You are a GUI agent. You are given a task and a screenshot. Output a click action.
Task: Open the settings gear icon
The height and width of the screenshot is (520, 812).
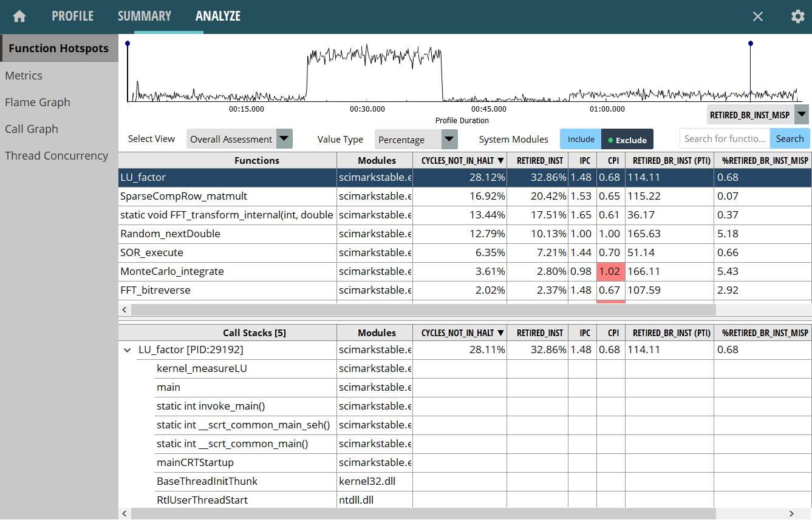click(x=797, y=16)
